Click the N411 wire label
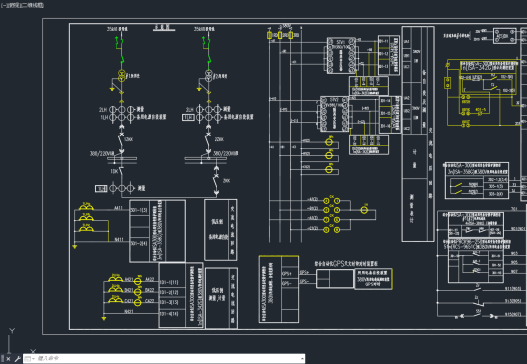Viewport: 527px width, 364px height. [x=119, y=240]
